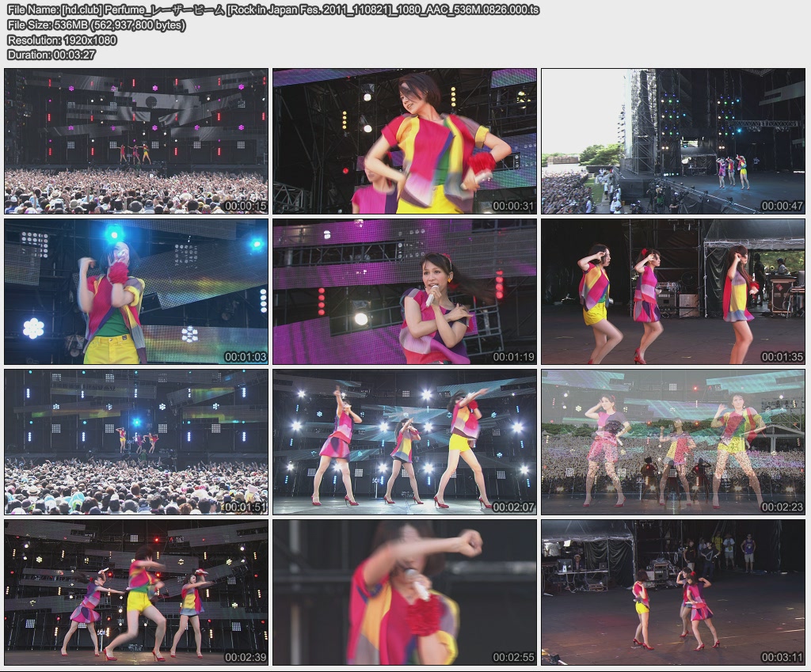The image size is (811, 672).
Task: Choose the crowd shot at 00:01:51
Action: (x=136, y=442)
